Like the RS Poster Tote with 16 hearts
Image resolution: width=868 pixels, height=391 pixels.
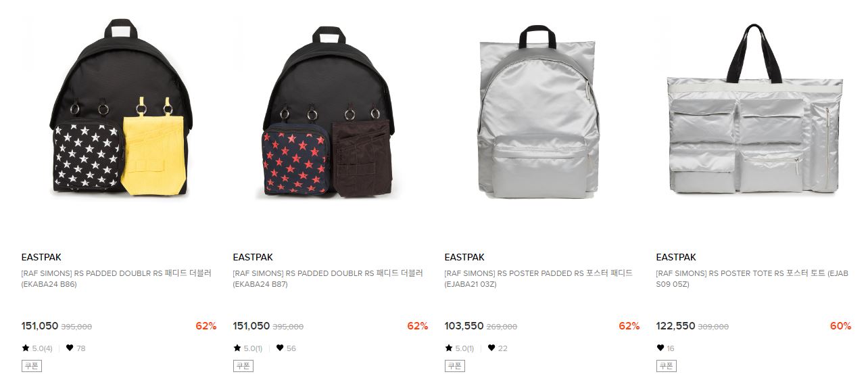point(660,348)
